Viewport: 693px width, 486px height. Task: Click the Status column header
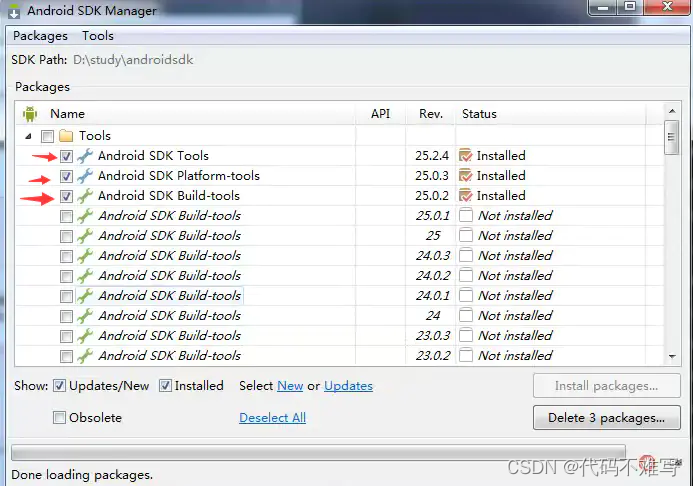[x=479, y=114]
